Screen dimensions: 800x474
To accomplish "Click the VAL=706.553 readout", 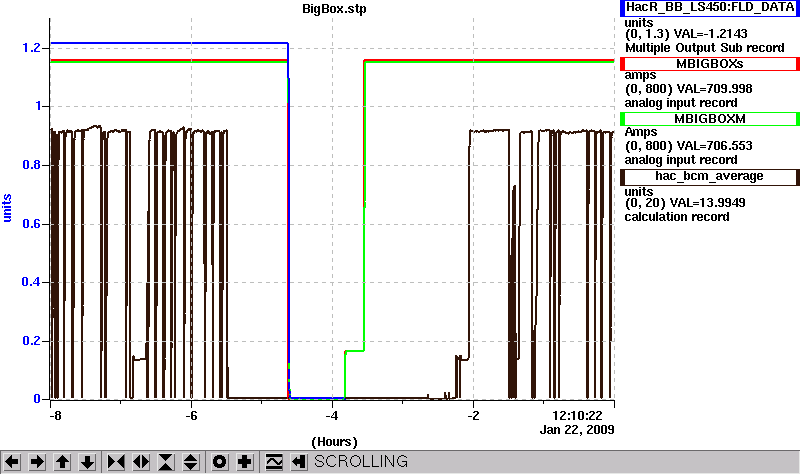I will (714, 146).
